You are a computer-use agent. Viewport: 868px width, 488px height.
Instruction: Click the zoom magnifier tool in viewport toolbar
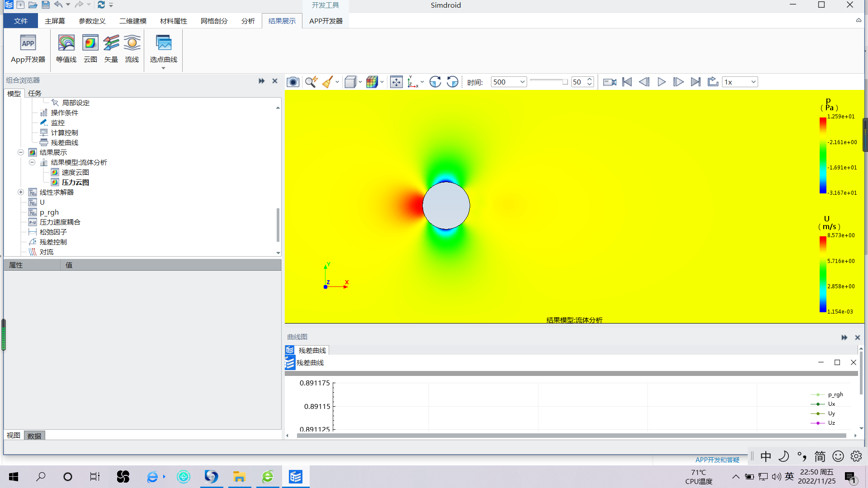(311, 82)
